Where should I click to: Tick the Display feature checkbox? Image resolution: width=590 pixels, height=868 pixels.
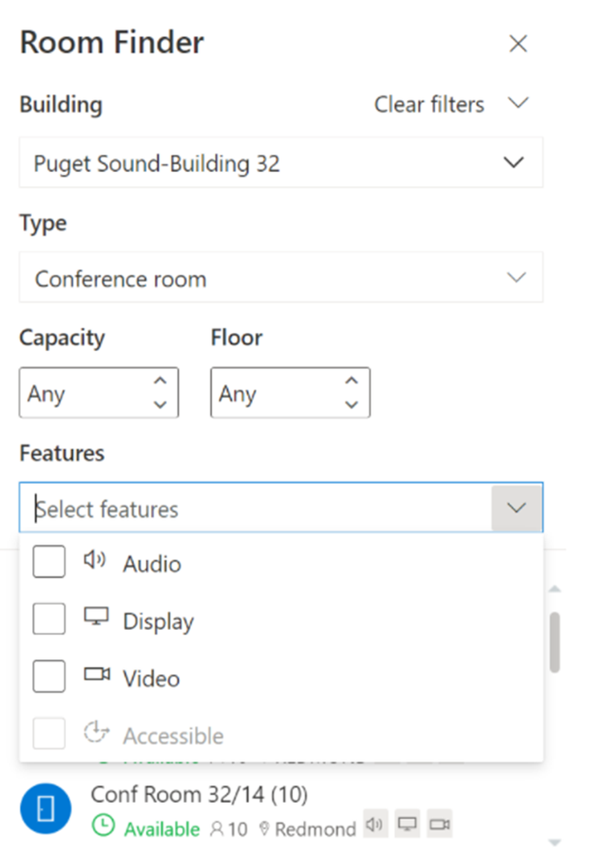49,620
